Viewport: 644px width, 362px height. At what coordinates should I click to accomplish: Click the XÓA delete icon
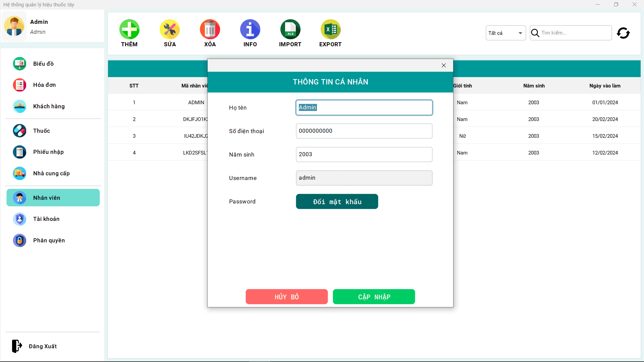point(210,29)
